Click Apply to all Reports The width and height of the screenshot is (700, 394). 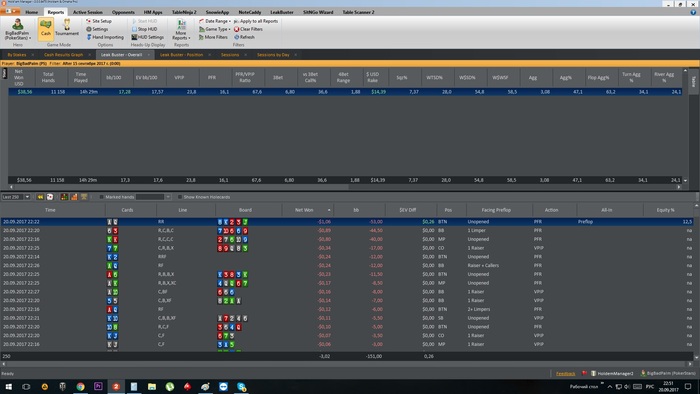point(256,21)
